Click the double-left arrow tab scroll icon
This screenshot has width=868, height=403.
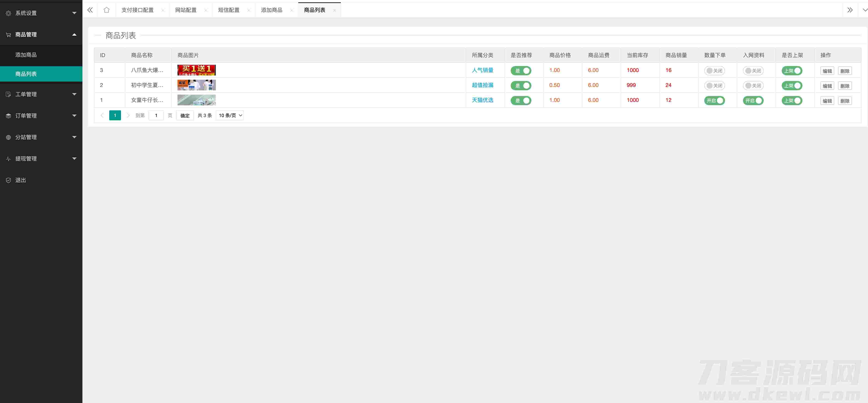(90, 10)
